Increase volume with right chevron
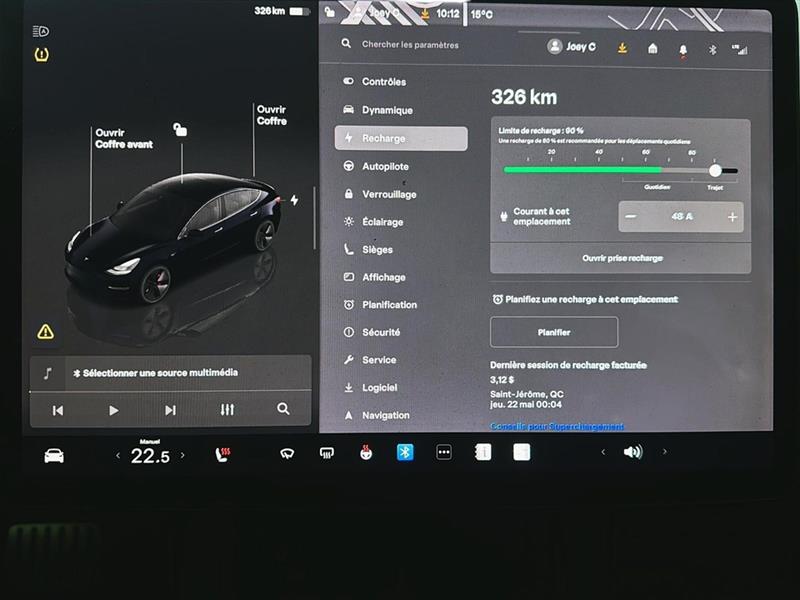The height and width of the screenshot is (600, 800). tap(664, 452)
